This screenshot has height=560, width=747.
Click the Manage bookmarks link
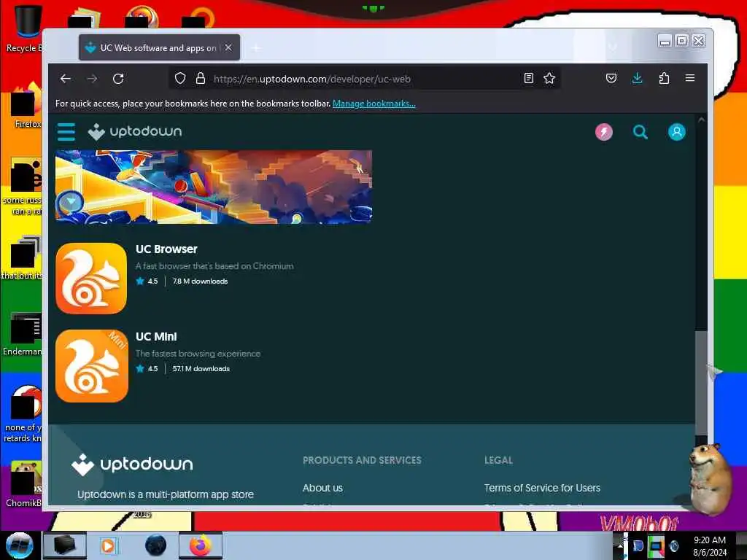374,104
